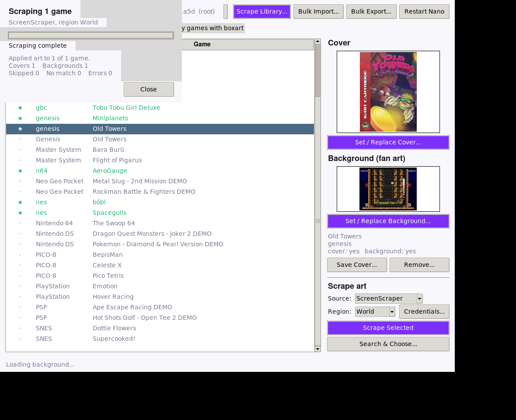This screenshot has width=516, height=420.
Task: Click the Nintendo 64 system label
Action: click(54, 224)
